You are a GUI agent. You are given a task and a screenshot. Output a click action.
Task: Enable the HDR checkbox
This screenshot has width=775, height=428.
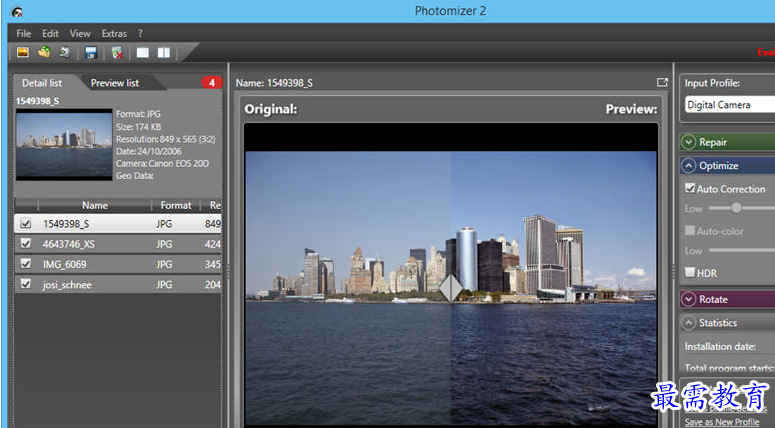coord(690,272)
